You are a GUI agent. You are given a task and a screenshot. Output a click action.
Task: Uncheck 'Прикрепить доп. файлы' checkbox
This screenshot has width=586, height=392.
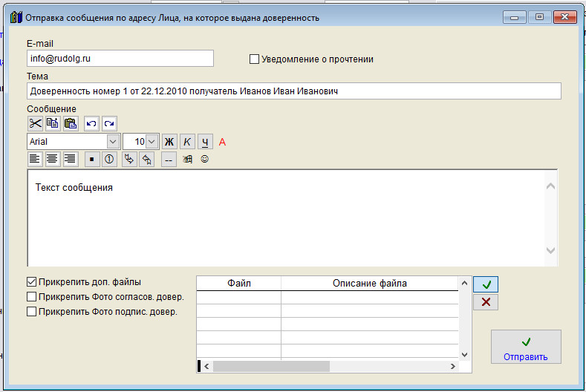tap(32, 282)
